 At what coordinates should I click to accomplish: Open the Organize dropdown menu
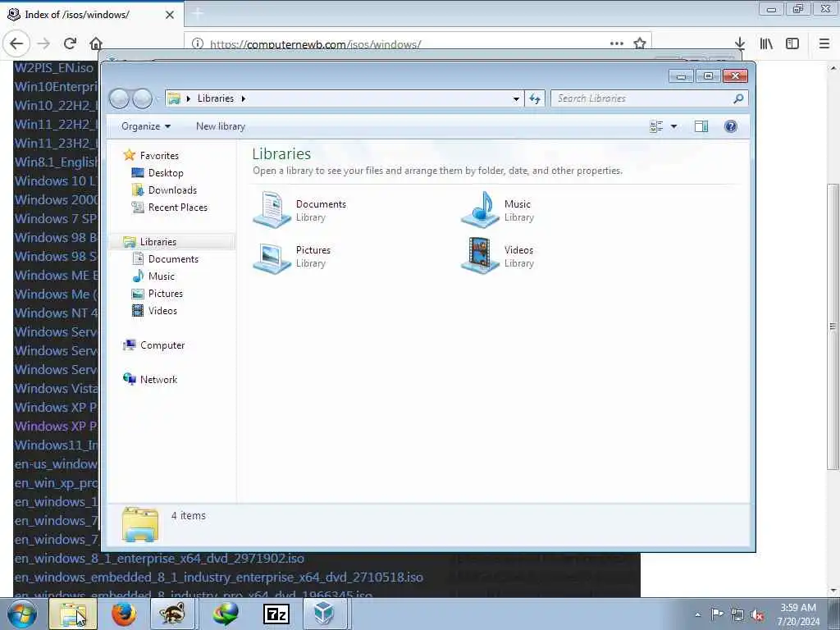(x=146, y=126)
